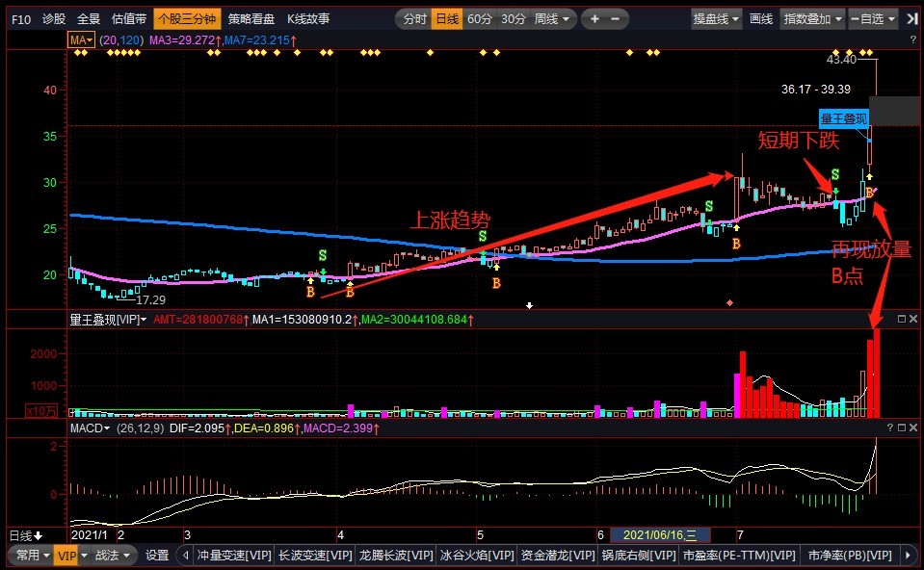
Task: Select the 30分 period
Action: click(514, 18)
